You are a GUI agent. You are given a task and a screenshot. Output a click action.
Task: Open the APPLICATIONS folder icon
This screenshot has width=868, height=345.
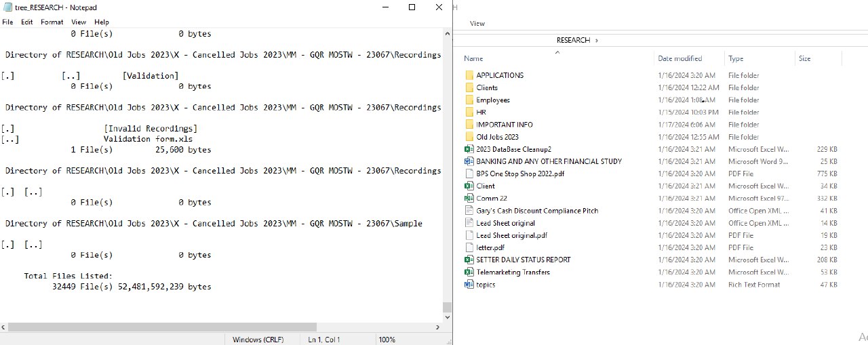tap(469, 75)
